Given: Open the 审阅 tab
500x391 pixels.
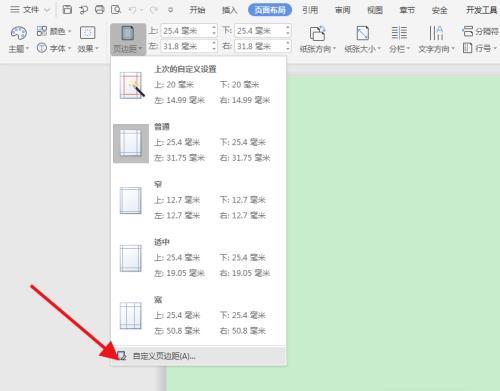Looking at the screenshot, I should 343,10.
